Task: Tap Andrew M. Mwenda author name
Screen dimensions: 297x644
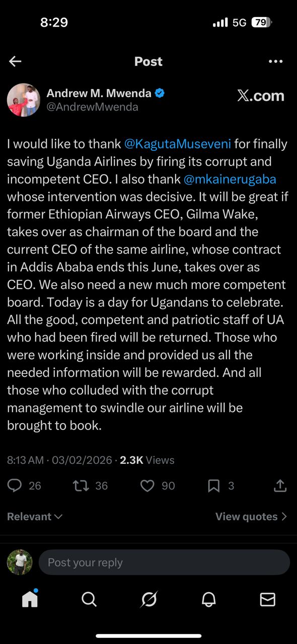Action: coord(99,93)
